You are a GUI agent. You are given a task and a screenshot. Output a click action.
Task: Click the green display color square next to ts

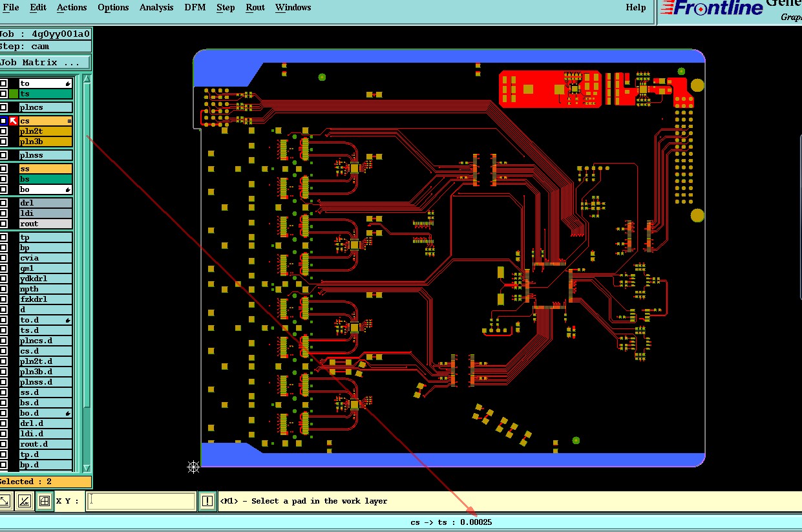[13, 94]
